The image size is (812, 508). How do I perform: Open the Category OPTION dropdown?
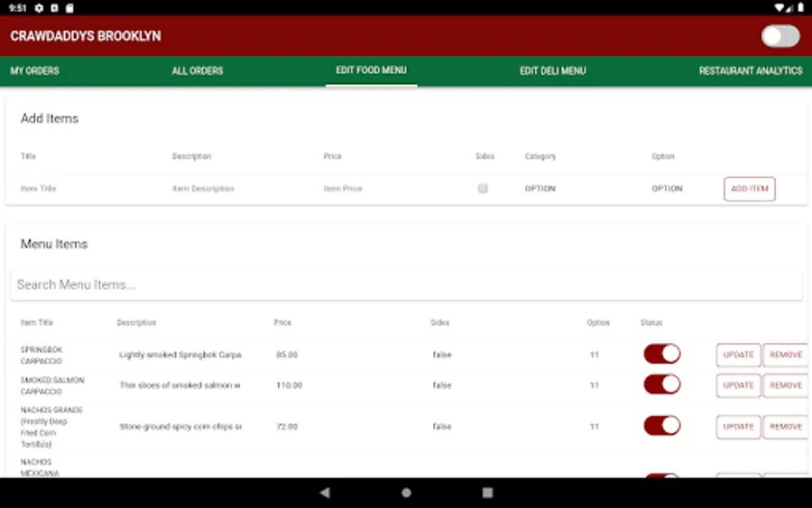pos(540,189)
